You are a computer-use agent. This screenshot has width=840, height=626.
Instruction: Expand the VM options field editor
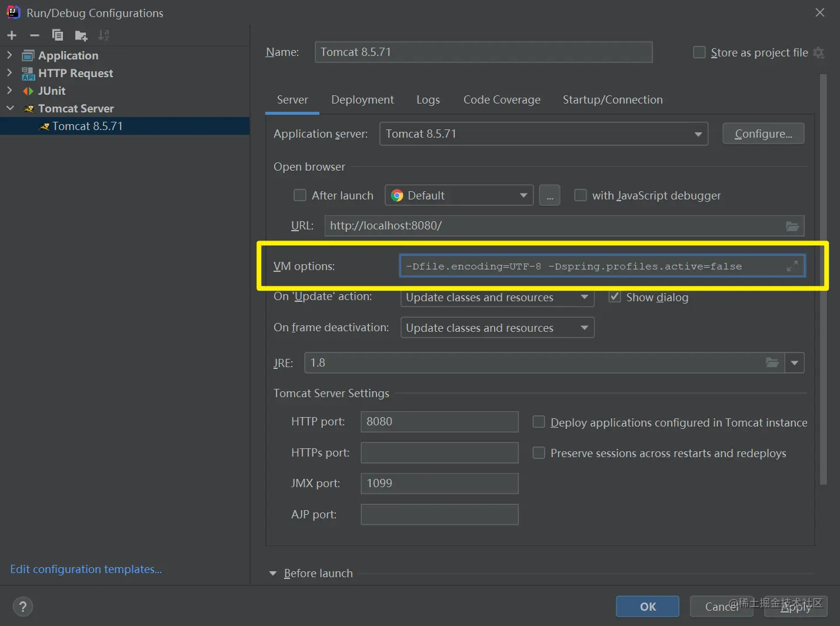coord(792,266)
